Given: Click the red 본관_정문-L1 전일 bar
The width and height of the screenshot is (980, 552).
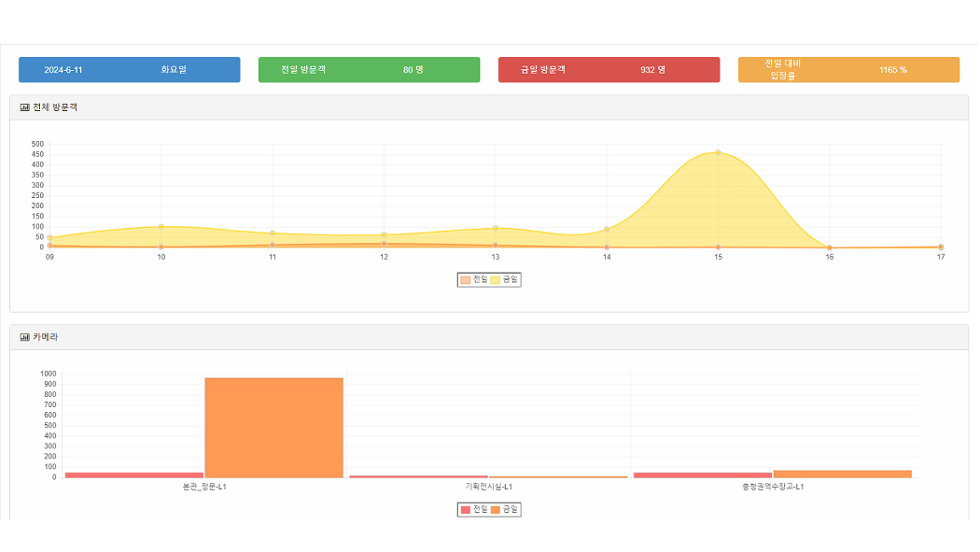Looking at the screenshot, I should click(134, 474).
